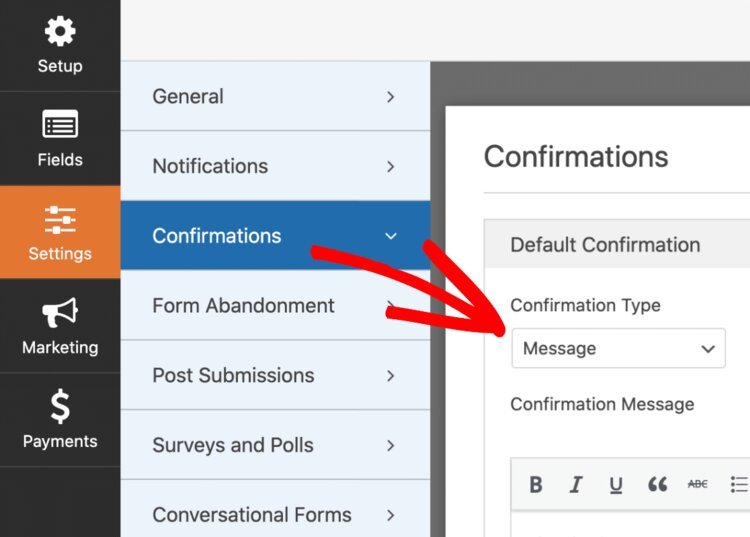Toggle bold formatting in editor

(x=536, y=485)
